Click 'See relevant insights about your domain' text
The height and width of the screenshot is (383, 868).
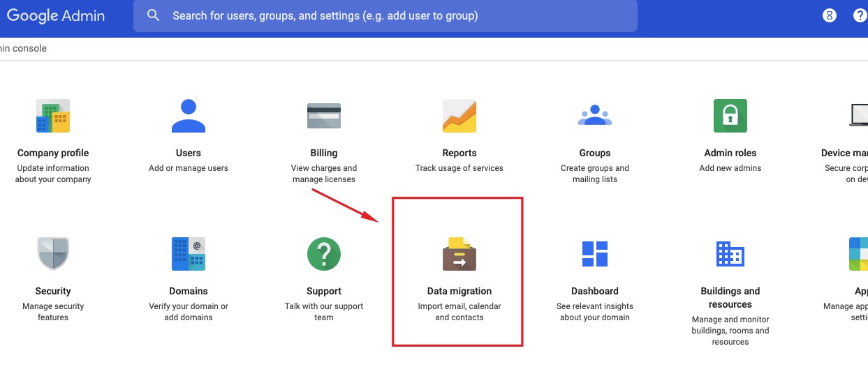coord(595,312)
